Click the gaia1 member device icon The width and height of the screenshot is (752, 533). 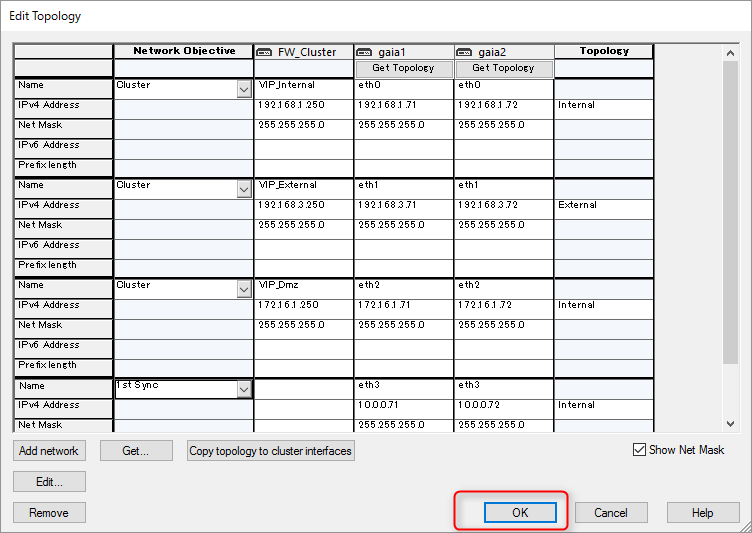[364, 52]
